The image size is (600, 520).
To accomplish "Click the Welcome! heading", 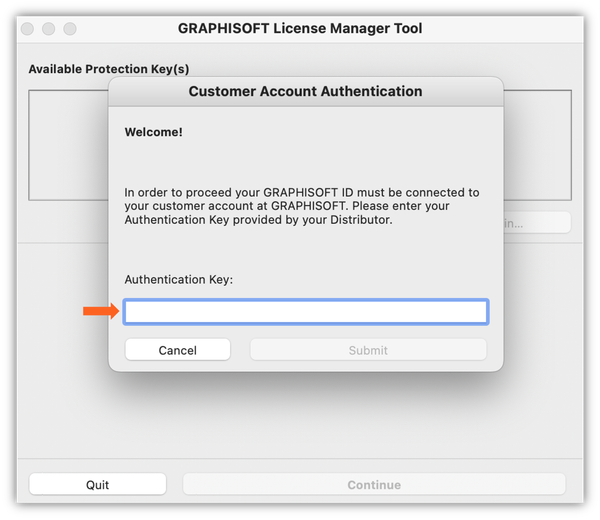I will pos(153,132).
